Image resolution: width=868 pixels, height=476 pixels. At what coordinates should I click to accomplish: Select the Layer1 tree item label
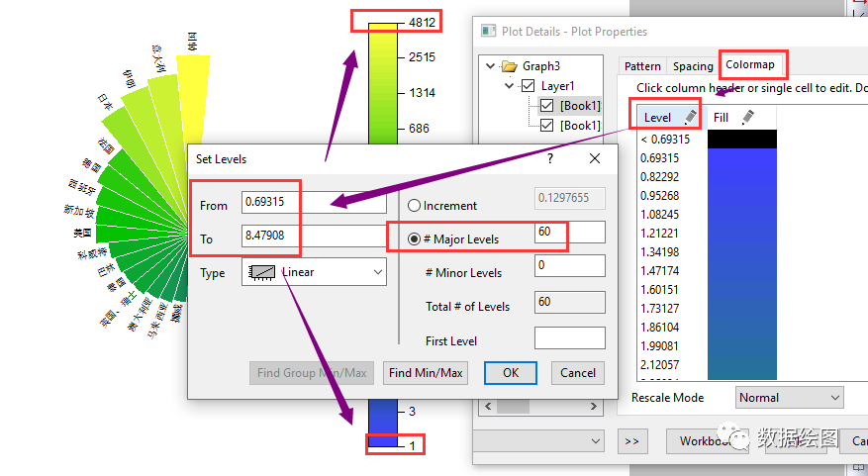557,86
